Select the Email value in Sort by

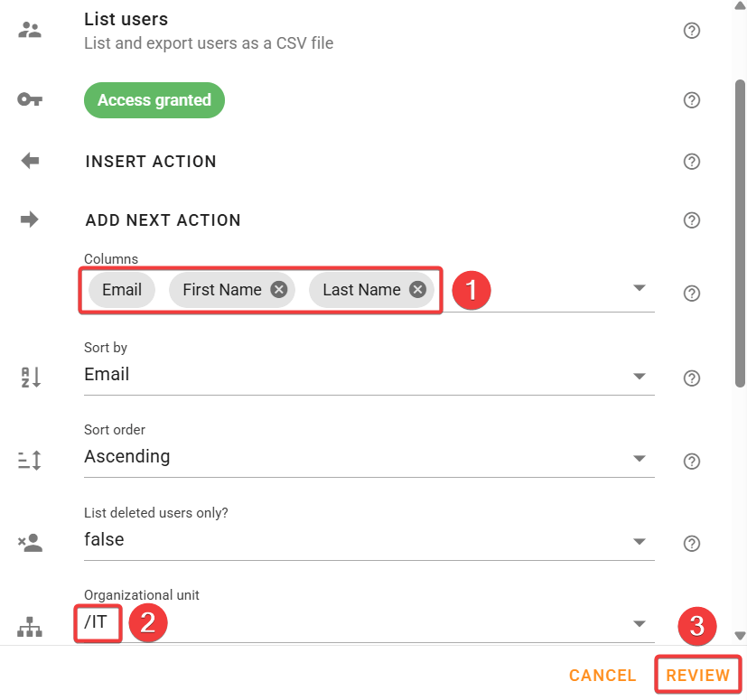(107, 374)
